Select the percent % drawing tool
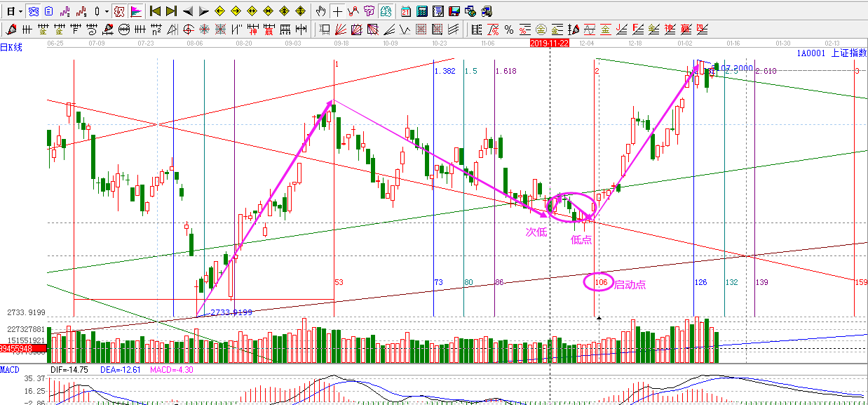Screen dimensions: 868x405 pos(509,29)
